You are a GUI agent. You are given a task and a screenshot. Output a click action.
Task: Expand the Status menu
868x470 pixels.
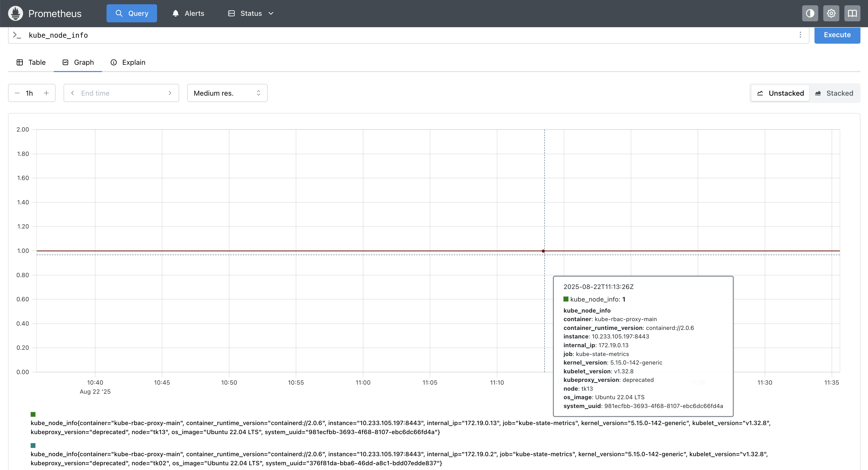pos(251,14)
